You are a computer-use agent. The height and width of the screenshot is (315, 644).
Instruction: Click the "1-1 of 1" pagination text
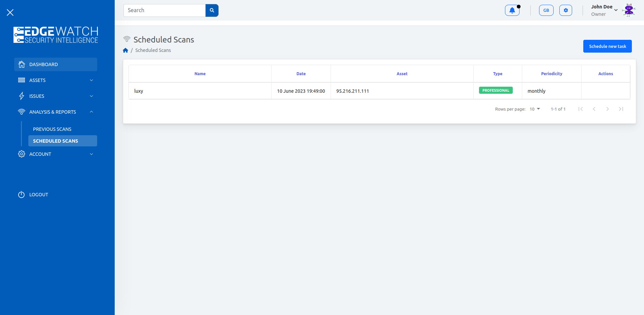tap(558, 109)
